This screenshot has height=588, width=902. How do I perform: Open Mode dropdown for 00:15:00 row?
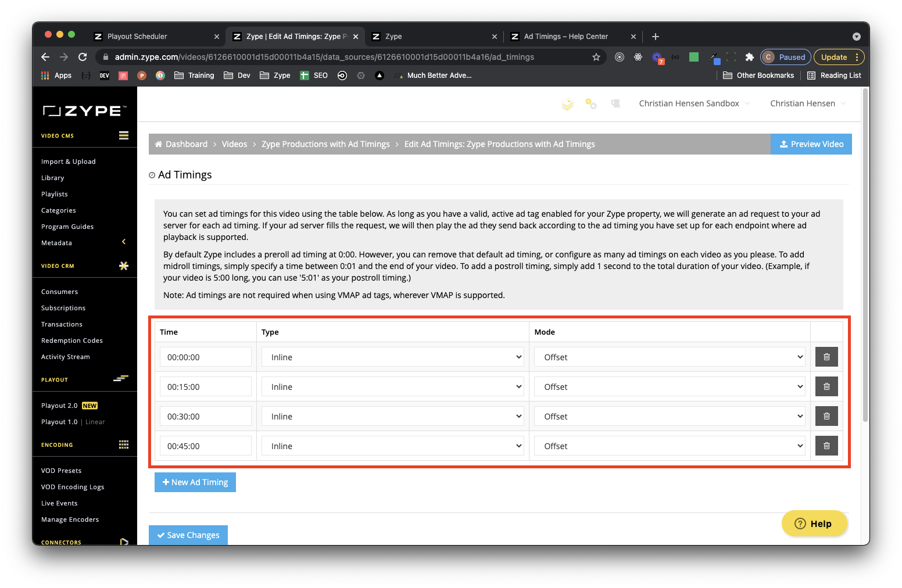pos(670,386)
